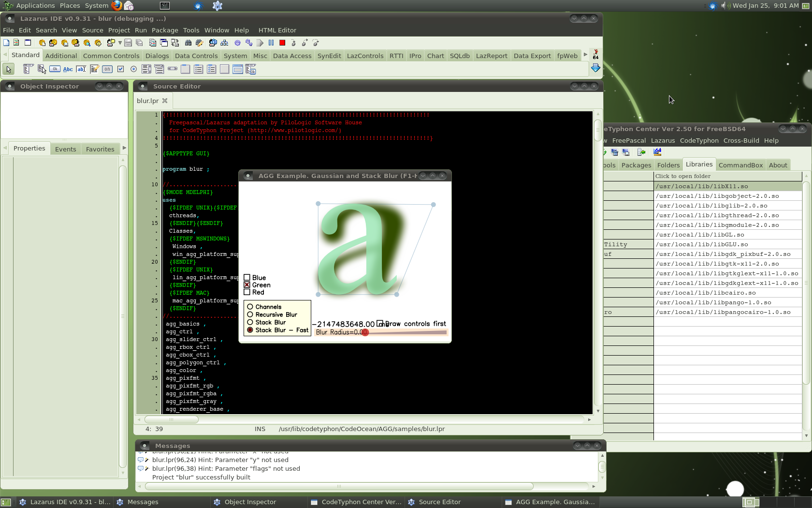The height and width of the screenshot is (508, 812).
Task: Enable the Red channel checkbox
Action: [247, 292]
